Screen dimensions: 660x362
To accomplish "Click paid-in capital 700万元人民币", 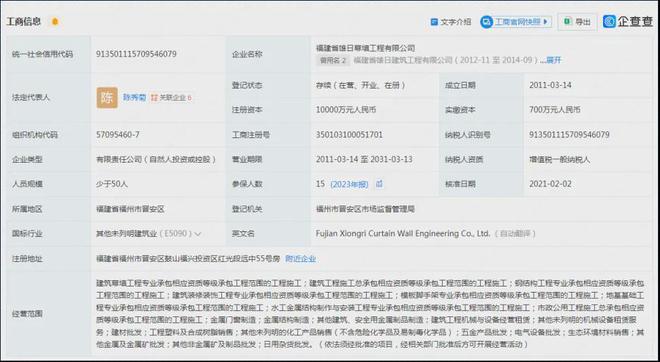I will tap(555, 110).
